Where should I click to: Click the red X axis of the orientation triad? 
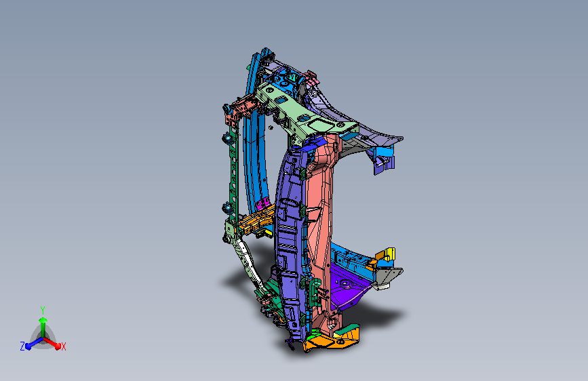tap(53, 343)
